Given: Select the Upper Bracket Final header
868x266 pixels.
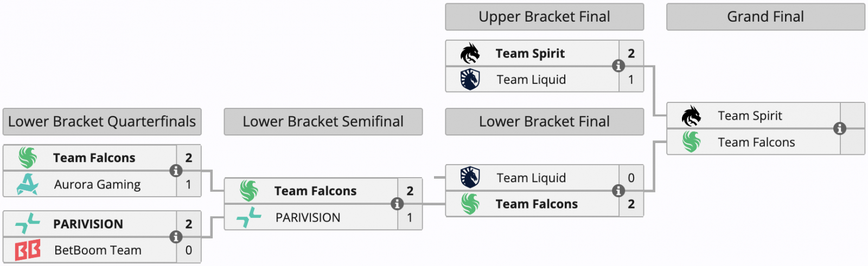Looking at the screenshot, I should pyautogui.click(x=545, y=17).
